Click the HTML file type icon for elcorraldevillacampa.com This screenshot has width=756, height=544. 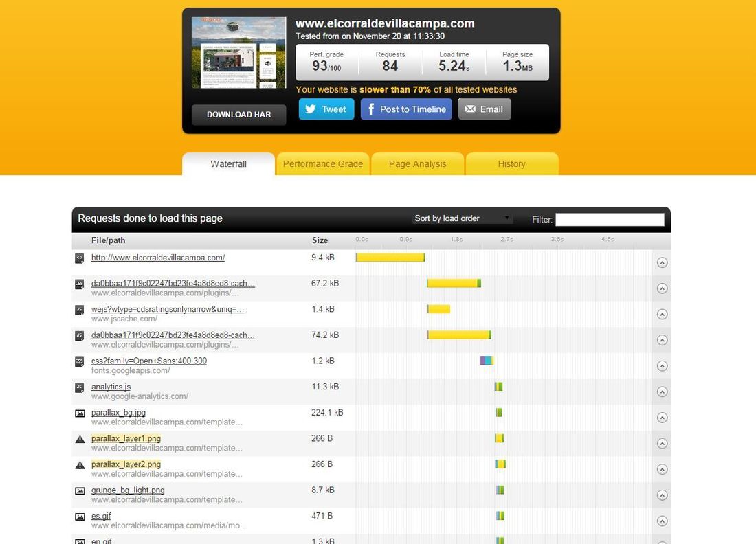coord(80,258)
